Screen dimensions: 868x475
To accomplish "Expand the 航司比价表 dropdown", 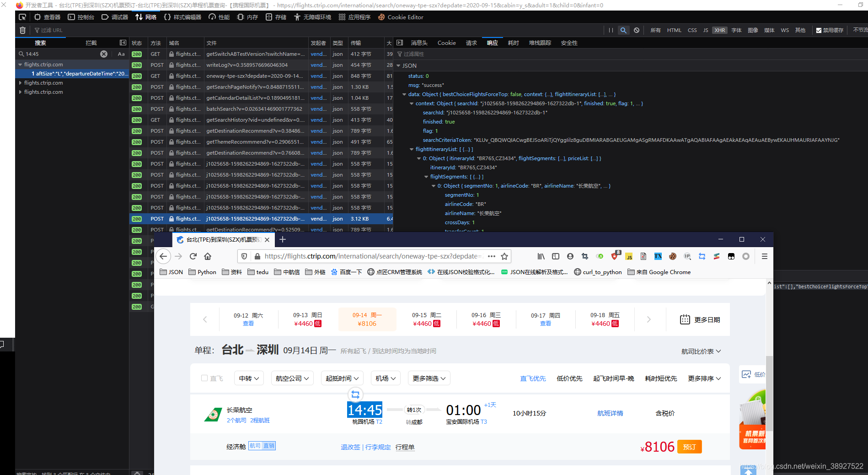I will pos(701,351).
